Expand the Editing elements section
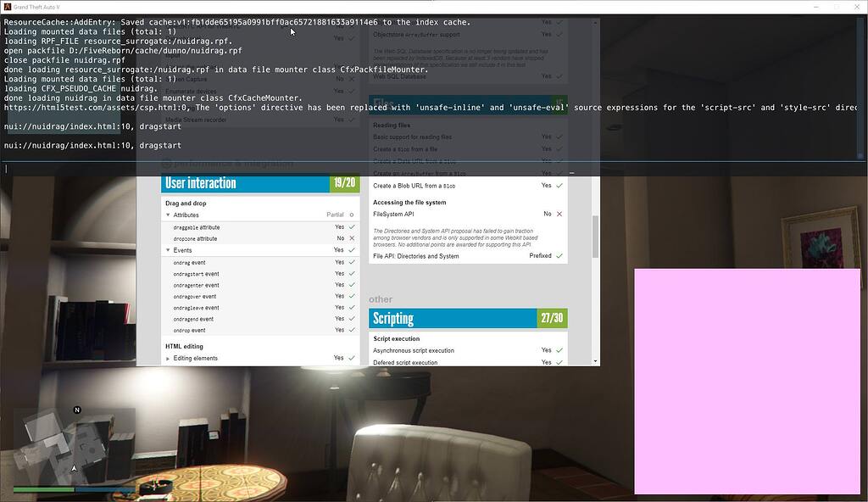The height and width of the screenshot is (502, 868). [x=168, y=358]
